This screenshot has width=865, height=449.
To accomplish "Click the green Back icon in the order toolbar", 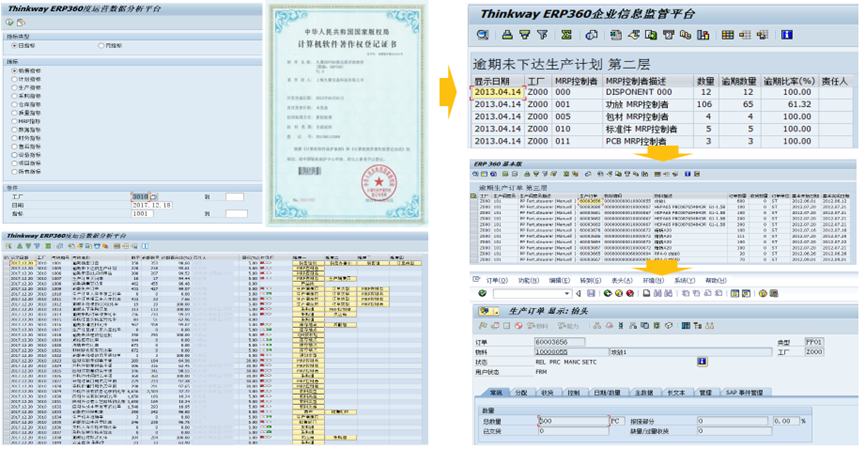I will pyautogui.click(x=607, y=293).
